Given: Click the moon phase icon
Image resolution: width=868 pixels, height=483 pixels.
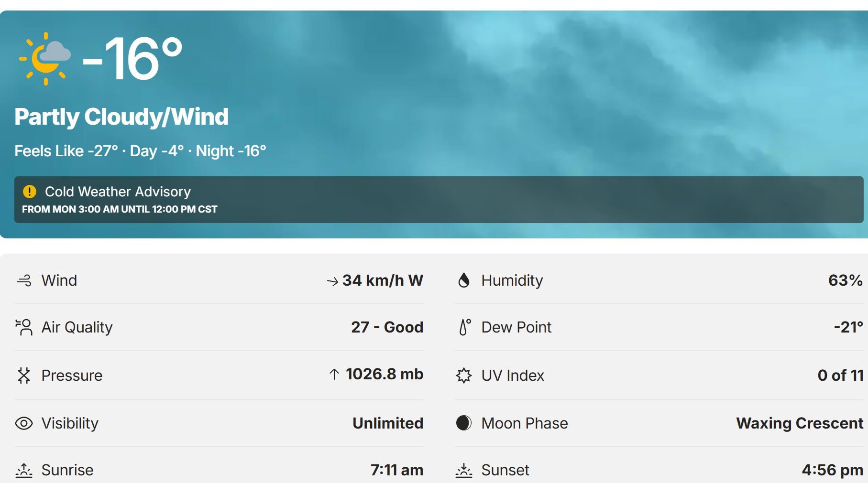Looking at the screenshot, I should [x=464, y=423].
